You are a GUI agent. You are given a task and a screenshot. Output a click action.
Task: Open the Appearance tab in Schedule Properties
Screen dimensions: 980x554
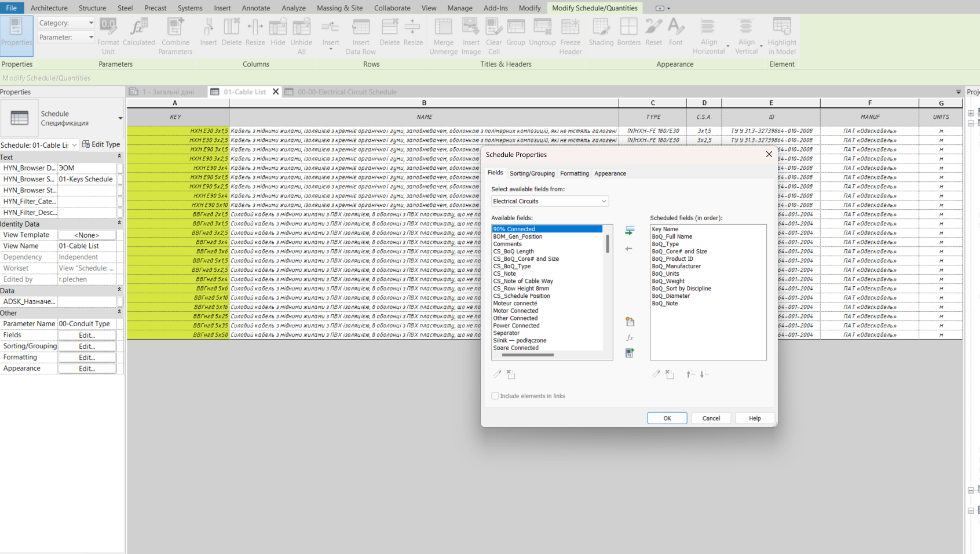(610, 173)
